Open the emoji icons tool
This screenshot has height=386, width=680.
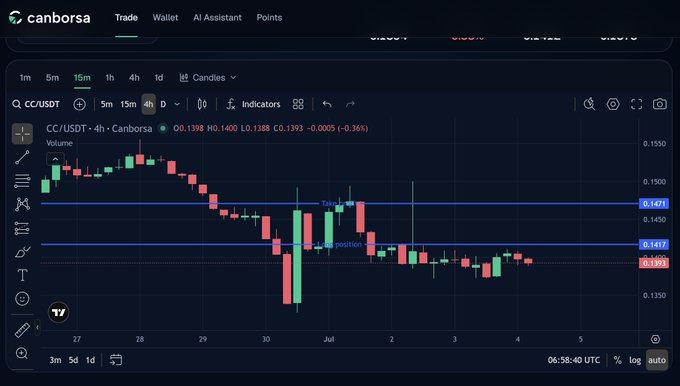[x=22, y=298]
